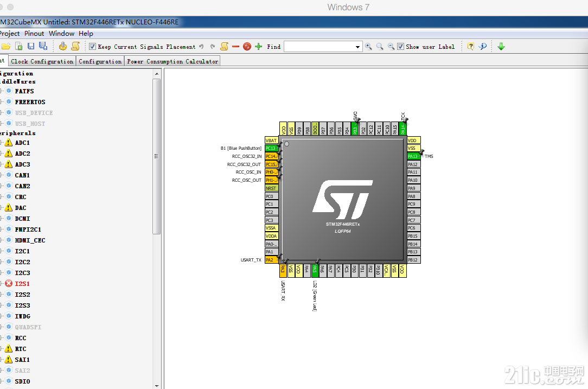
Task: Save the project with the floppy icon
Action: tap(31, 46)
